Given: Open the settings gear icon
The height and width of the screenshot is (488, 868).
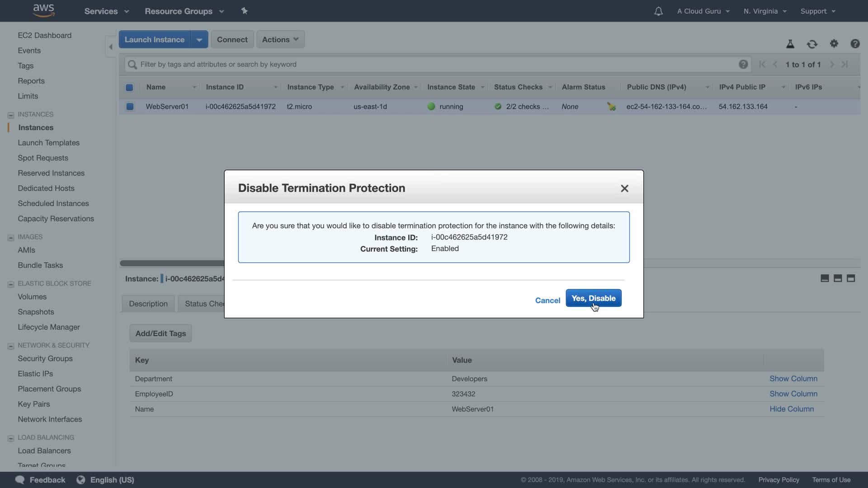Looking at the screenshot, I should click(x=834, y=43).
